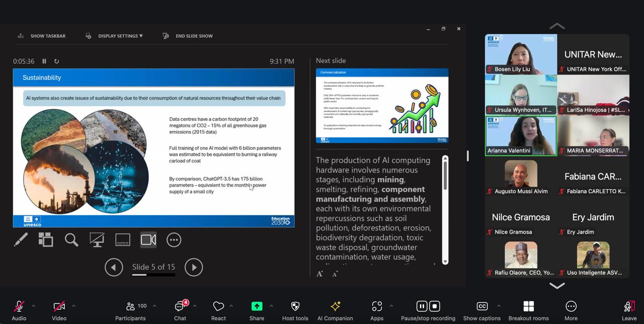Select the pen and laser pointer tool

21,240
